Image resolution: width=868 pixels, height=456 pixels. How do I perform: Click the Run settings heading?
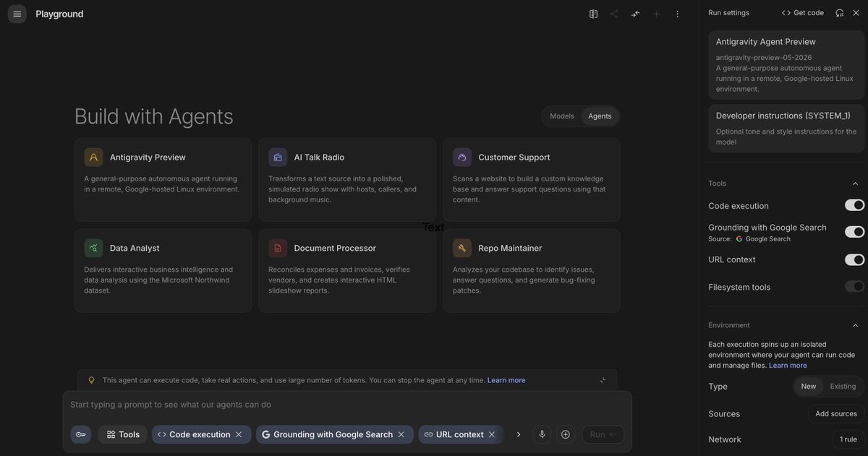pyautogui.click(x=728, y=13)
